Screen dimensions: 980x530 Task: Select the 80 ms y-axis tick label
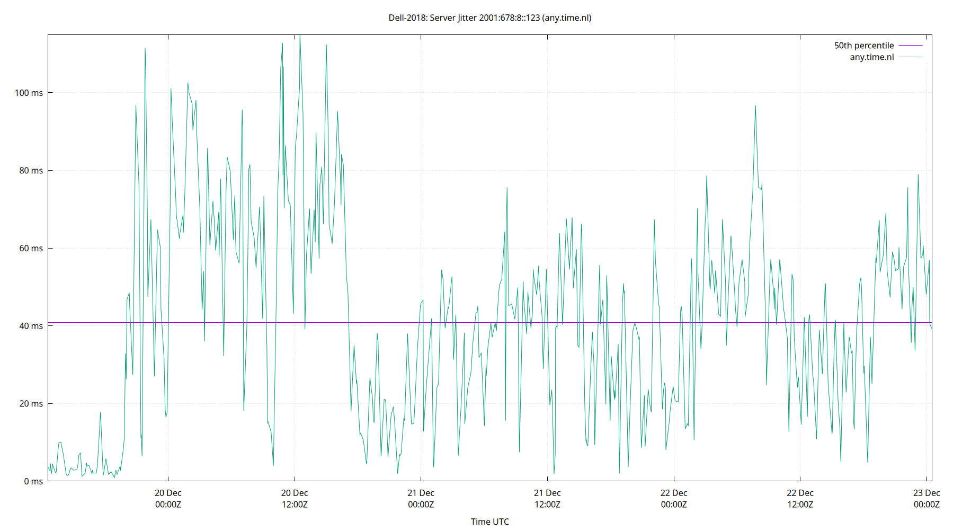[x=31, y=170]
